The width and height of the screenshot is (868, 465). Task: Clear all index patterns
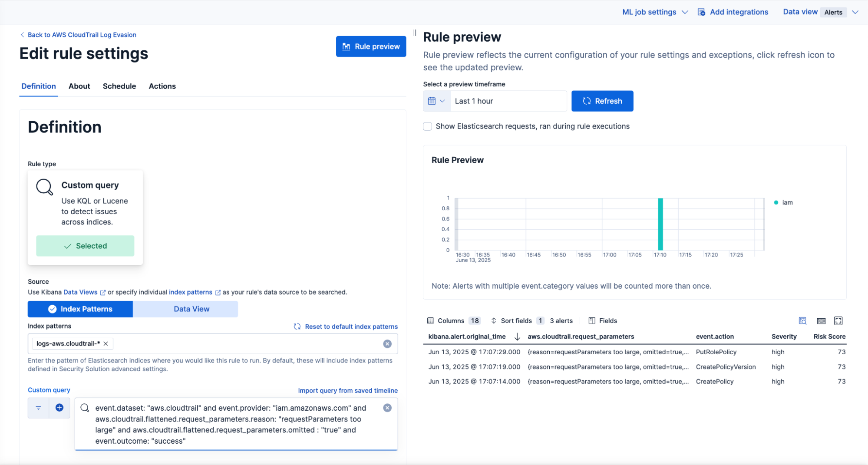point(387,344)
